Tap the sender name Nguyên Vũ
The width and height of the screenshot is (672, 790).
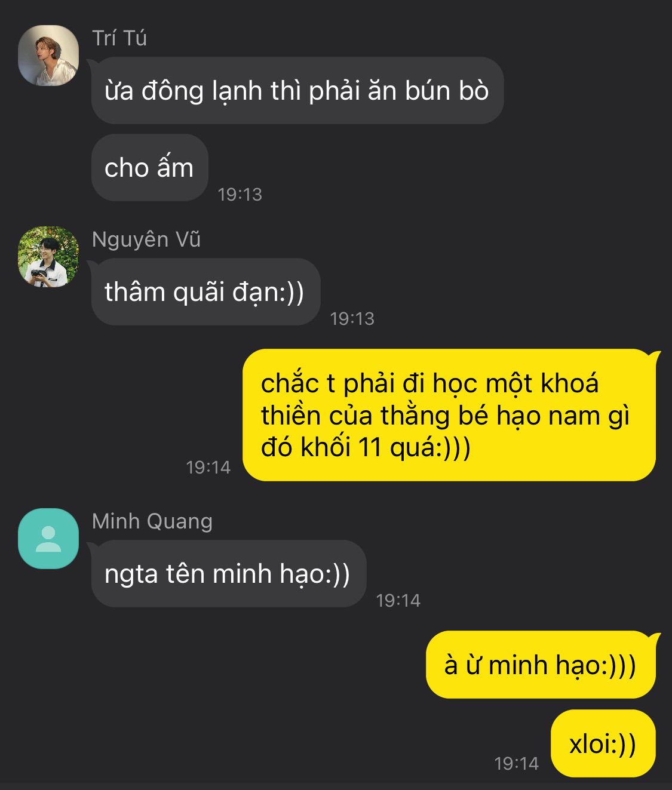pyautogui.click(x=146, y=239)
